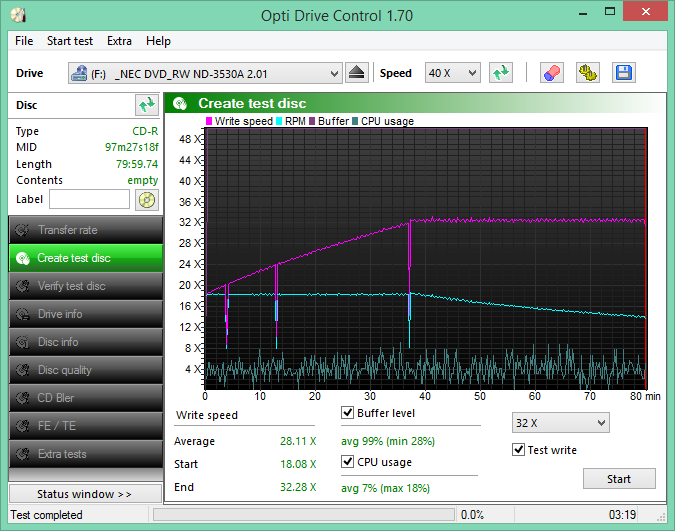Open the FE / TE panel
Viewport: 675px width, 531px height.
[86, 426]
